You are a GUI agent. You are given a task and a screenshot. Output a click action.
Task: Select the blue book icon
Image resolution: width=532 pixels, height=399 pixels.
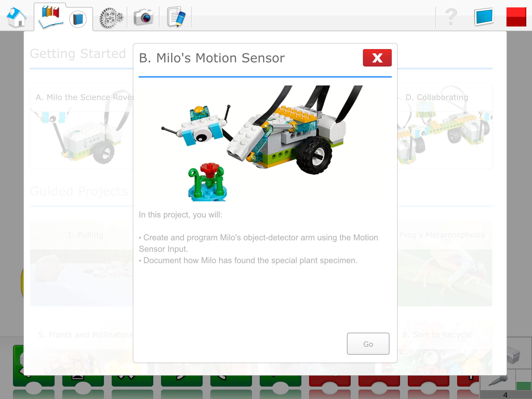click(78, 19)
